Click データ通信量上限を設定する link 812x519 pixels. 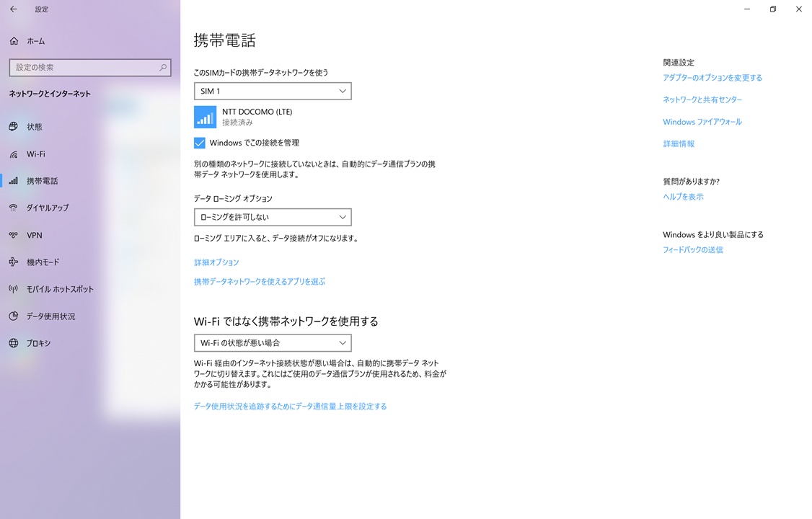pos(290,407)
